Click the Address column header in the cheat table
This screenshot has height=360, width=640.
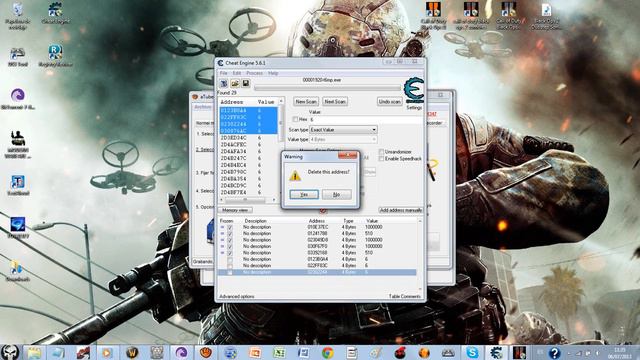[317, 220]
